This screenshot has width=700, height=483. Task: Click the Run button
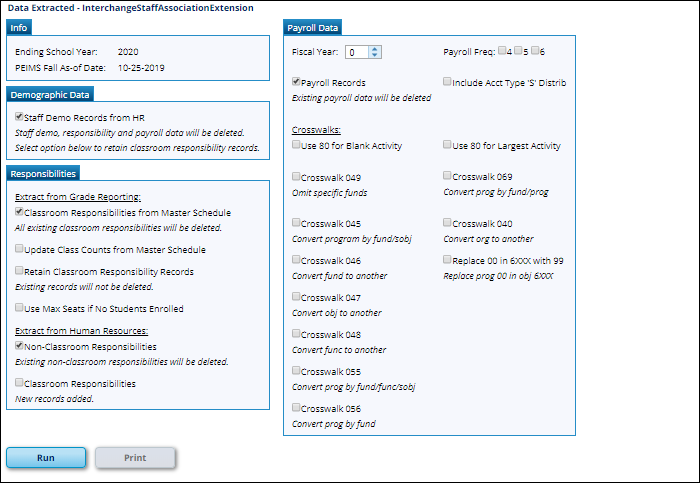[46, 458]
